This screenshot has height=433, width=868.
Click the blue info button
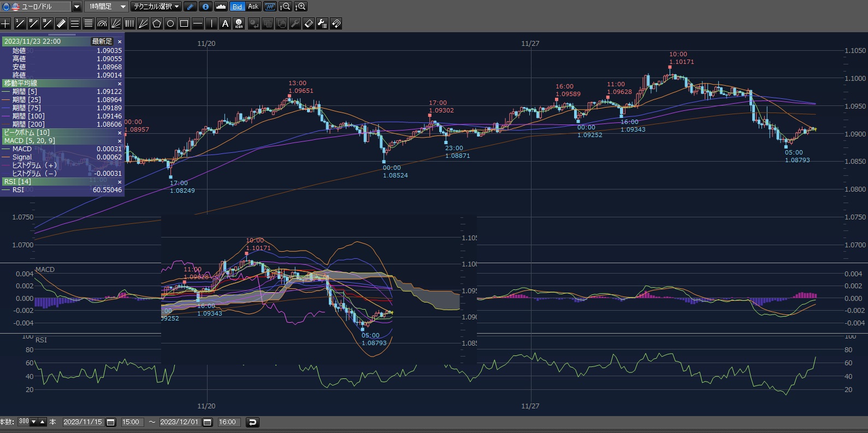[x=205, y=7]
